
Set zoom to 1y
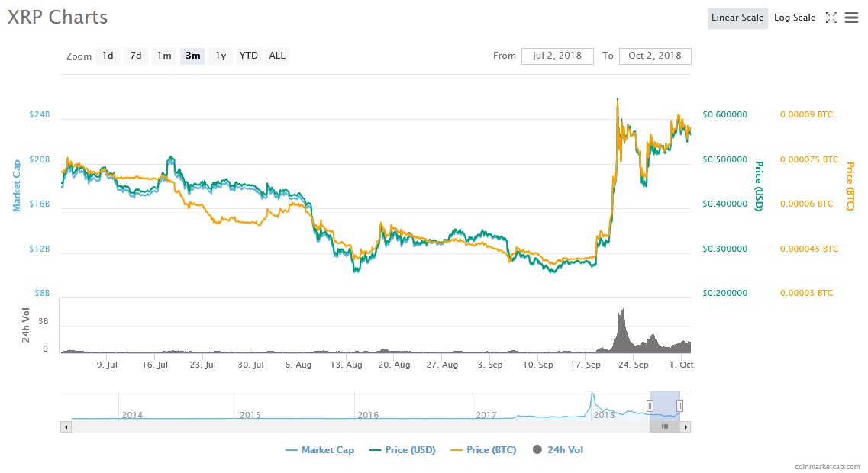tap(221, 56)
